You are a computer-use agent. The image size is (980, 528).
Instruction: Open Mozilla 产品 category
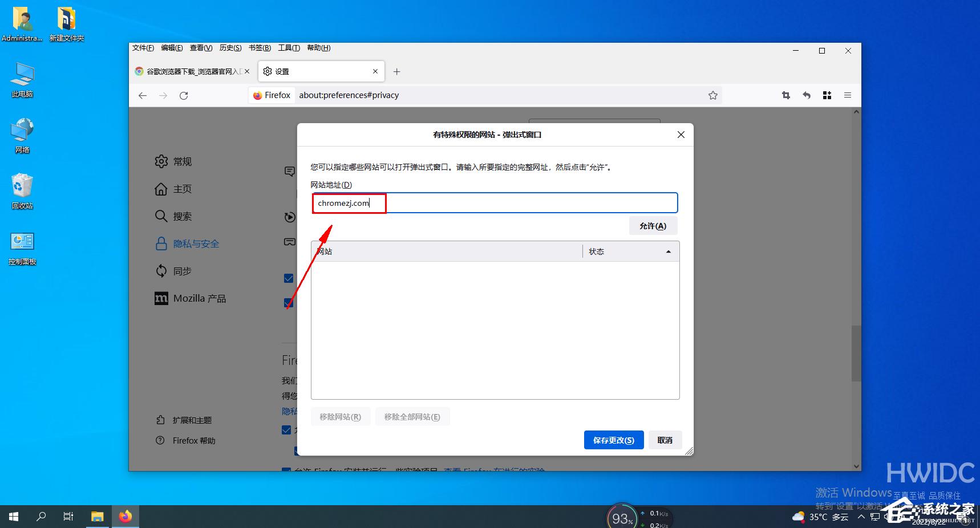point(191,298)
